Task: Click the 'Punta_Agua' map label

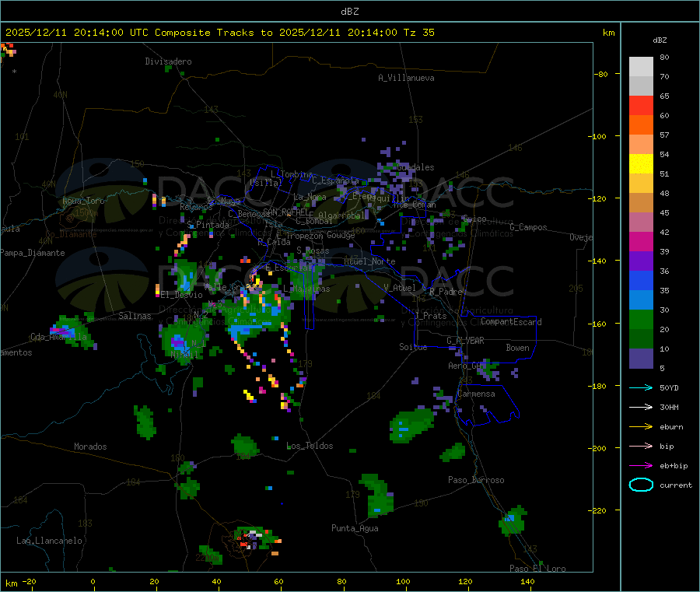Action: (355, 528)
